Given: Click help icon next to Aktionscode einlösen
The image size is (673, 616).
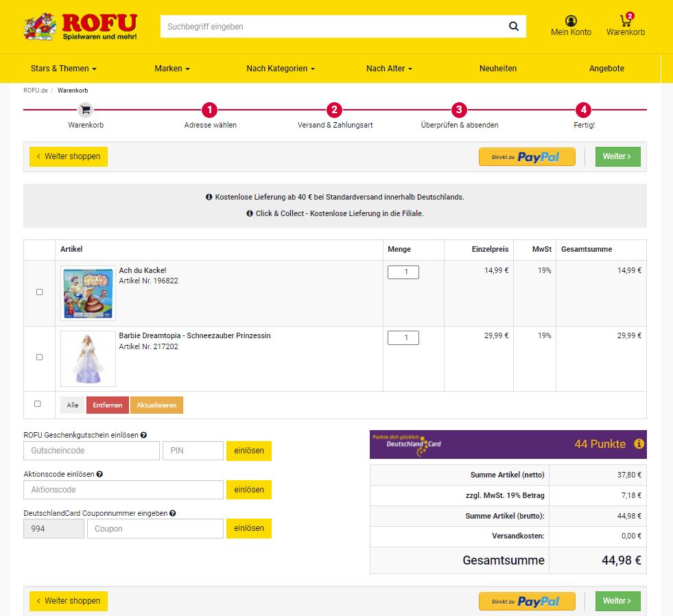Looking at the screenshot, I should pyautogui.click(x=99, y=474).
